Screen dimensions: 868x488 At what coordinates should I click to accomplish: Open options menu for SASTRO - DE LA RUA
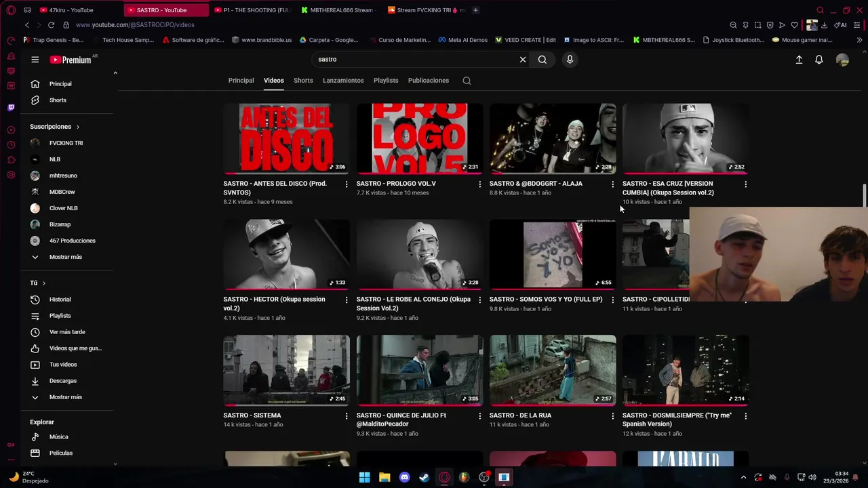click(612, 416)
